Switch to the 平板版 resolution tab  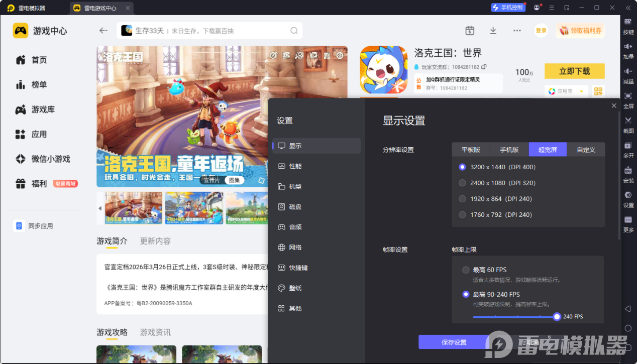coord(471,150)
